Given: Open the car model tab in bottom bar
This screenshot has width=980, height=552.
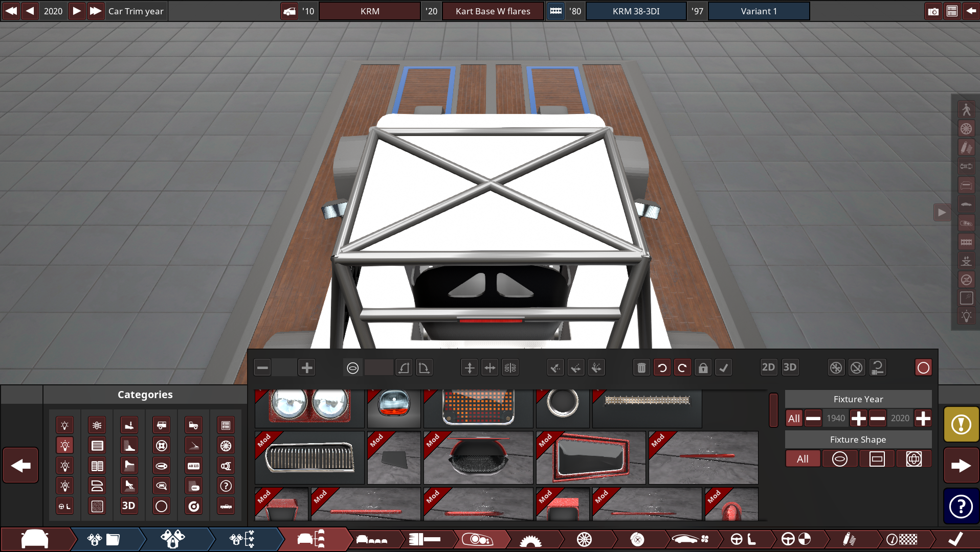Looking at the screenshot, I should 35,539.
